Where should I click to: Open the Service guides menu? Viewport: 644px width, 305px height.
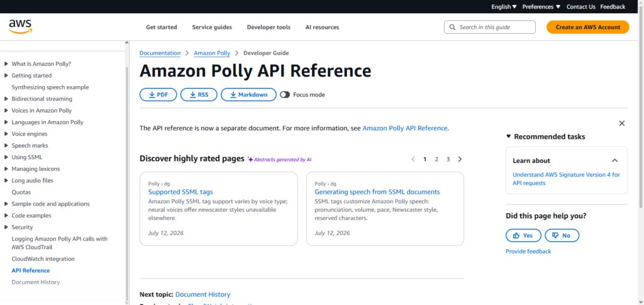[x=212, y=27]
